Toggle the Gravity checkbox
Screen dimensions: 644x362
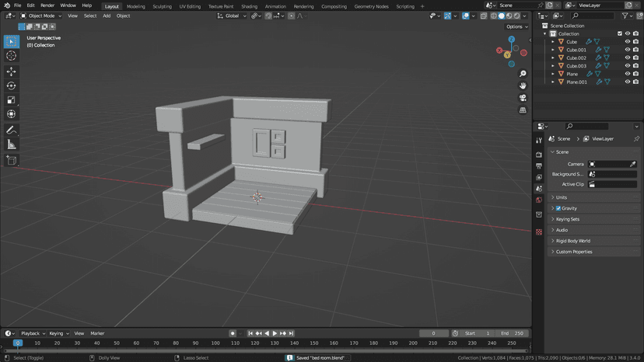coord(558,208)
